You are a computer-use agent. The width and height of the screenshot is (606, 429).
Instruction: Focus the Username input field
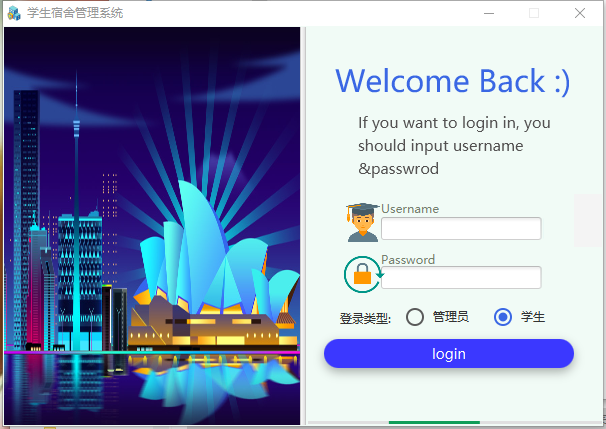coord(461,228)
